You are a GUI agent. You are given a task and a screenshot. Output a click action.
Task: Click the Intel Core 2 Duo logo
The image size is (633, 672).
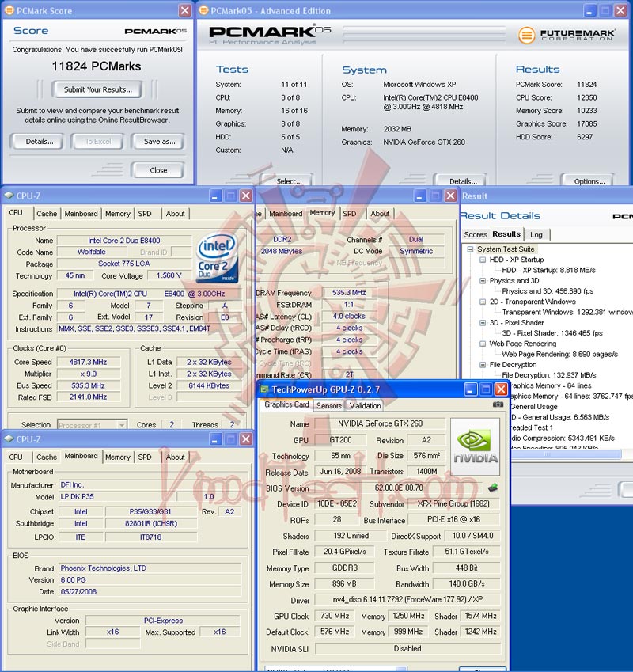[x=217, y=257]
